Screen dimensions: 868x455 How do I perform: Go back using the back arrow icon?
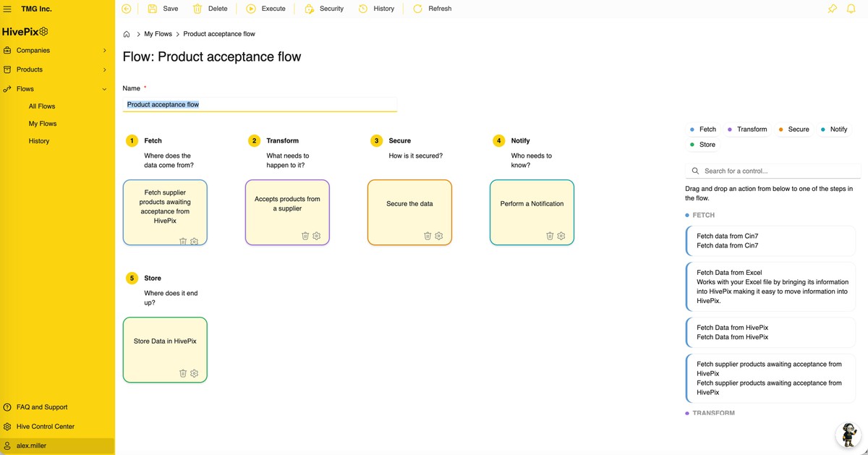point(127,9)
